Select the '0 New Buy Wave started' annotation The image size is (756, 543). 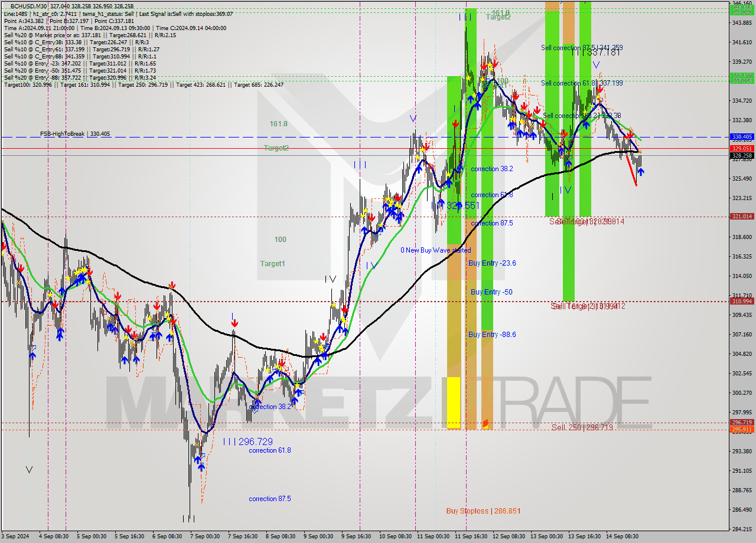pos(436,250)
